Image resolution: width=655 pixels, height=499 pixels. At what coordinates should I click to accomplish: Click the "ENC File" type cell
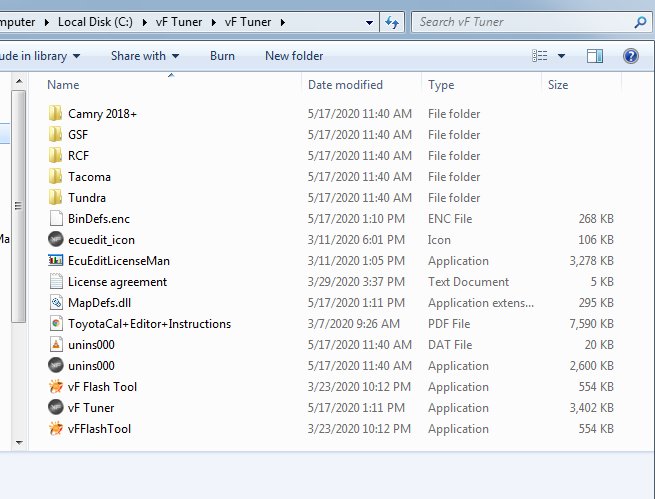pyautogui.click(x=450, y=219)
